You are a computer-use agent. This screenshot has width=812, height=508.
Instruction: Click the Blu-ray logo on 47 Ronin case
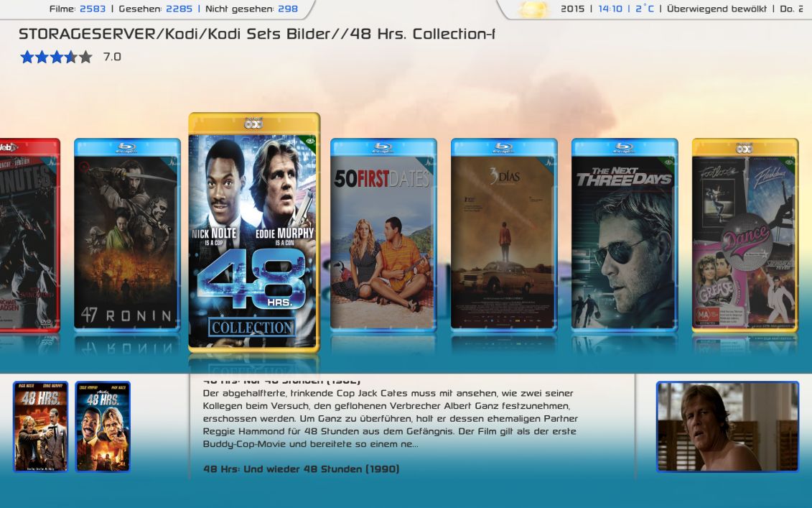click(127, 148)
